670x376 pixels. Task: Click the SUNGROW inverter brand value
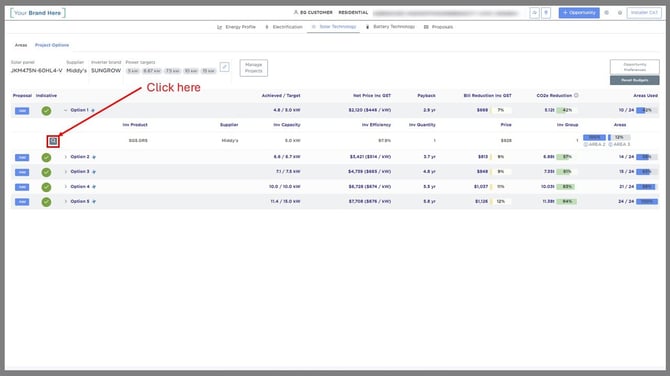(106, 70)
